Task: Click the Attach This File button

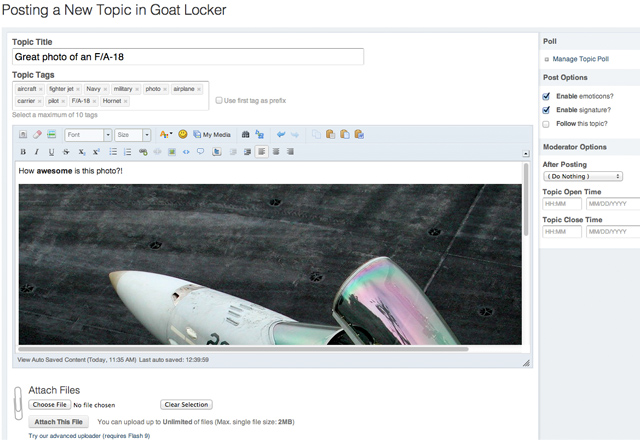Action: 59,422
